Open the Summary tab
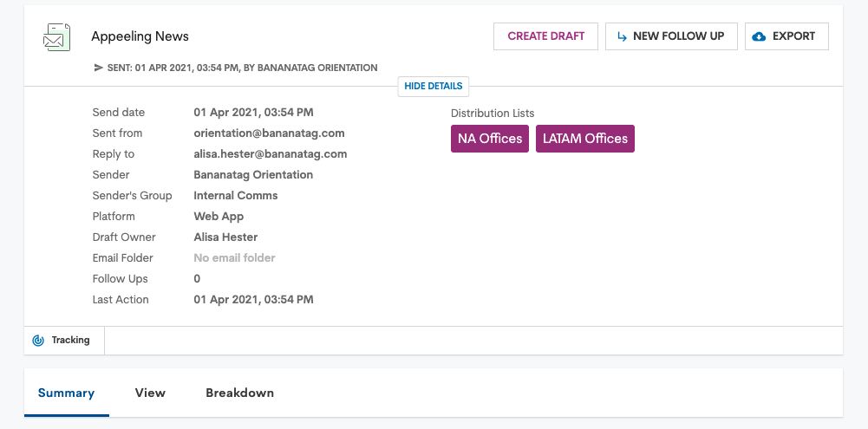 point(67,393)
